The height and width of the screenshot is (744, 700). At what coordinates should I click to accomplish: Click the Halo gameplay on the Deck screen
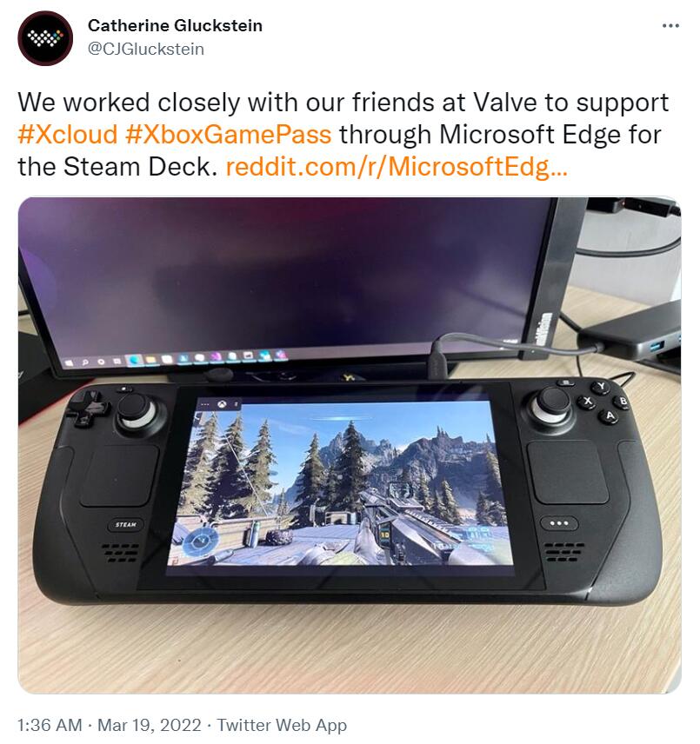pyautogui.click(x=339, y=483)
